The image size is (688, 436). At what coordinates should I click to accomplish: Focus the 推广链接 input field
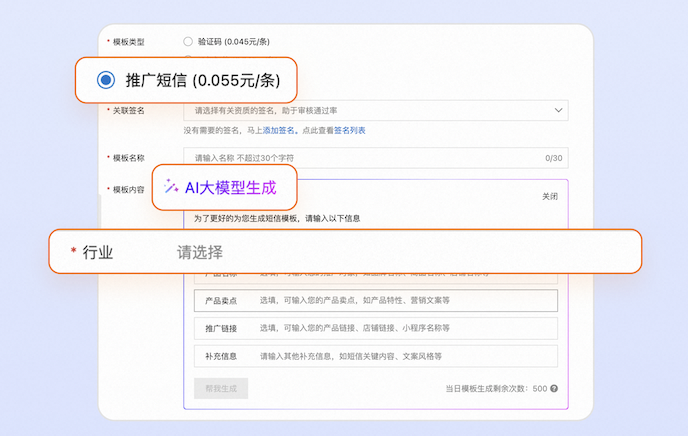376,328
